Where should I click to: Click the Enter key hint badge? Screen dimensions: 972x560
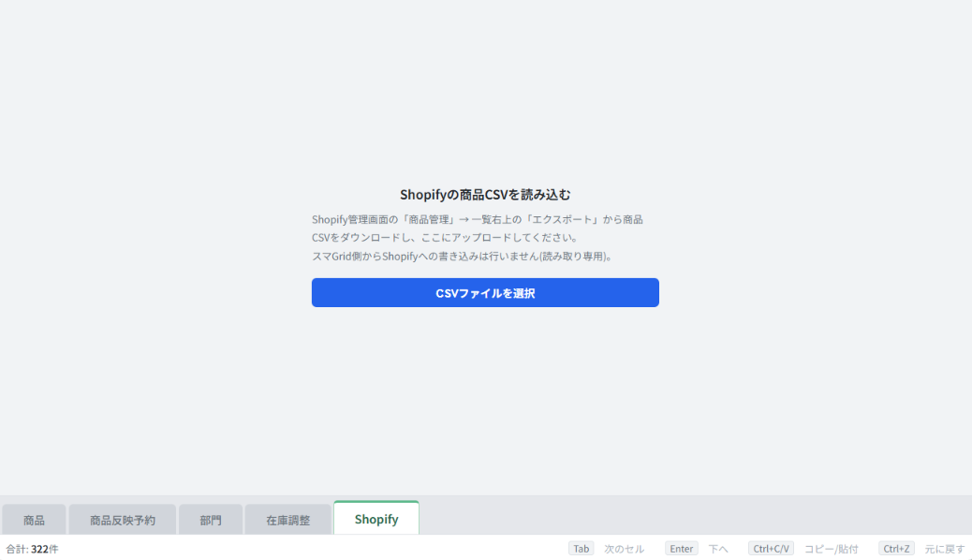pos(682,549)
